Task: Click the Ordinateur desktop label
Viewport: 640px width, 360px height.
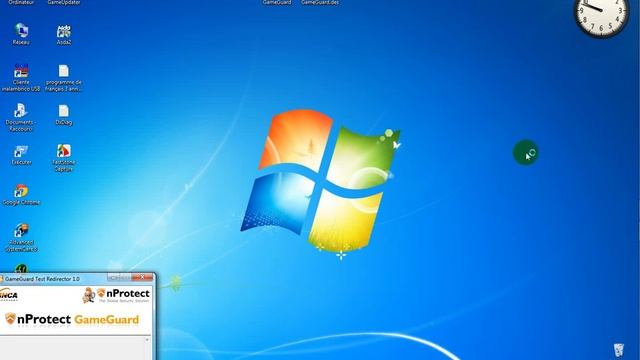Action: [21, 2]
